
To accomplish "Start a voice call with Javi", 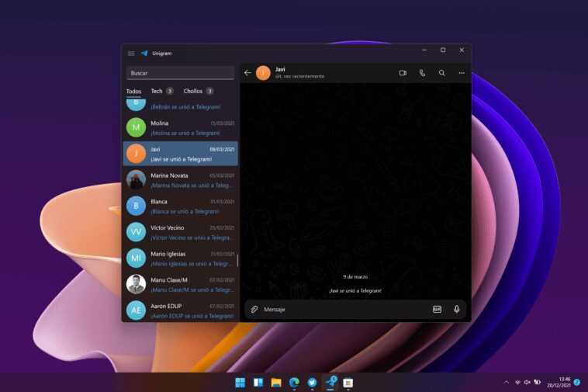I will (x=422, y=73).
